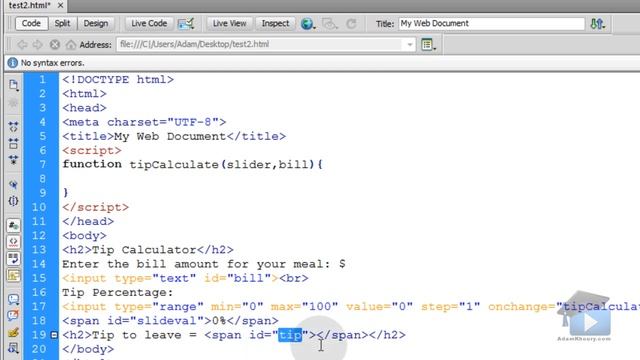Click line number 7 in the gutter
The width and height of the screenshot is (640, 360).
point(42,164)
